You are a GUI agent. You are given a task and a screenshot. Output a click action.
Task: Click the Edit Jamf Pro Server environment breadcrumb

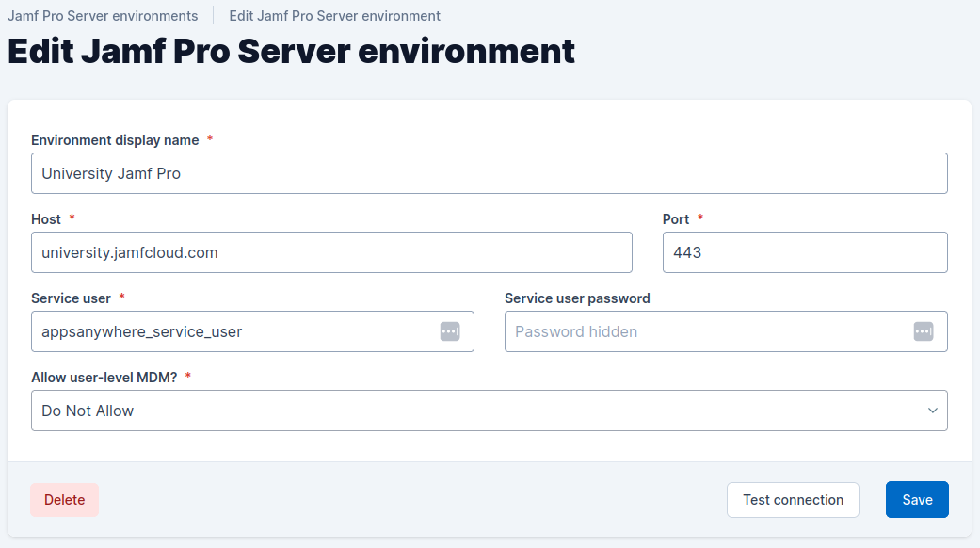click(334, 16)
